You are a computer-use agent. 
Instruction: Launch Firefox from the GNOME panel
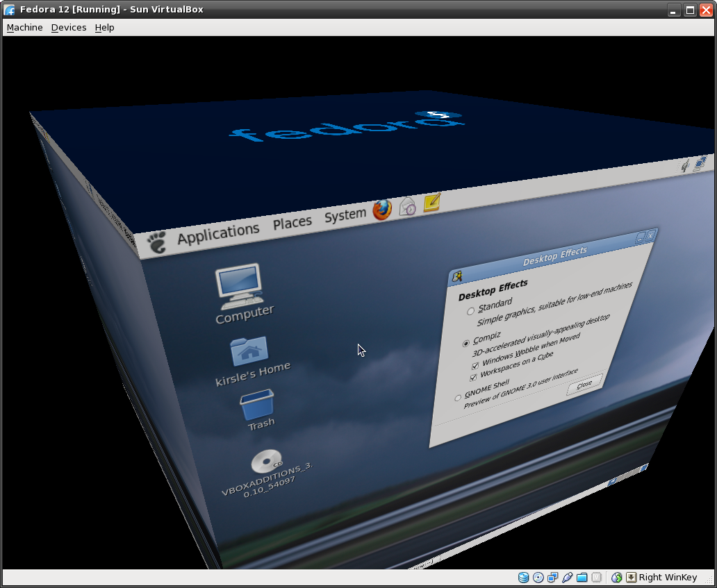(x=382, y=210)
